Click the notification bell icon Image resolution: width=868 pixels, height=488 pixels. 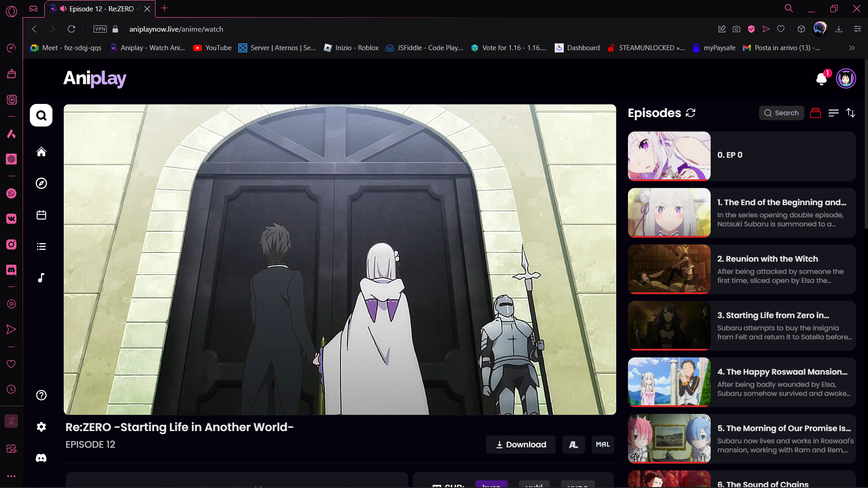821,79
